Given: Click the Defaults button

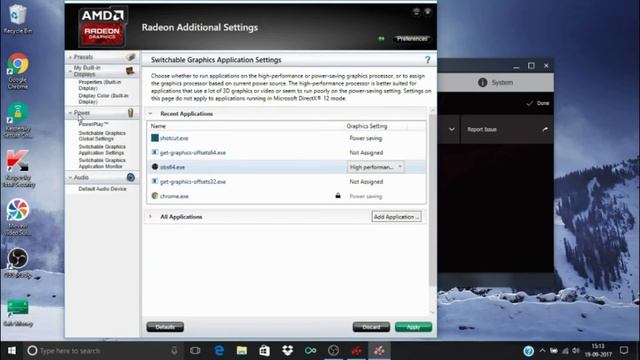Looking at the screenshot, I should (x=165, y=327).
